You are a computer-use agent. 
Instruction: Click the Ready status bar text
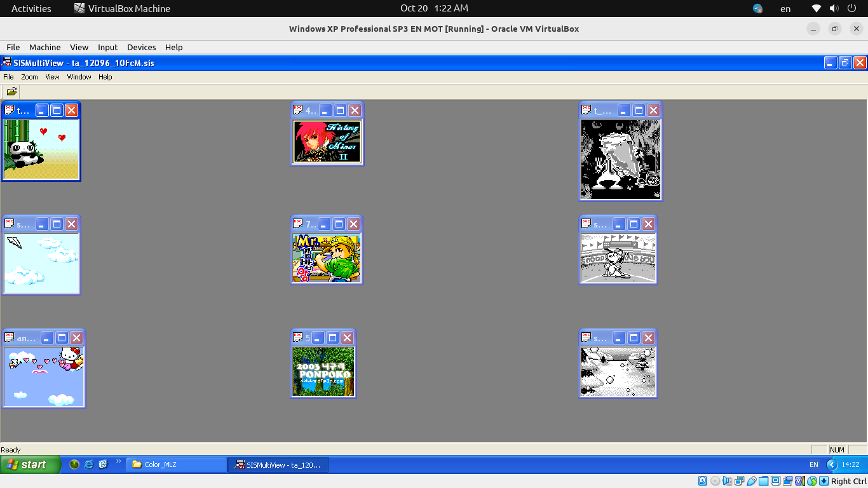[10, 450]
